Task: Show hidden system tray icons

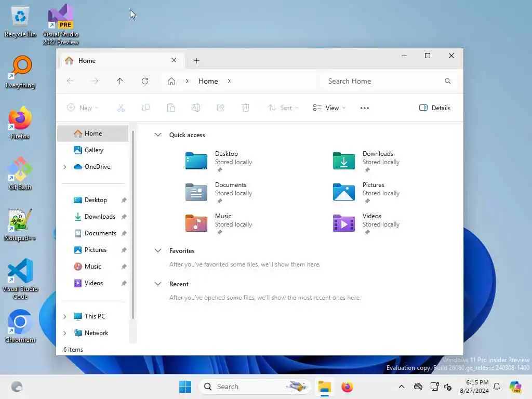Action: pos(402,387)
